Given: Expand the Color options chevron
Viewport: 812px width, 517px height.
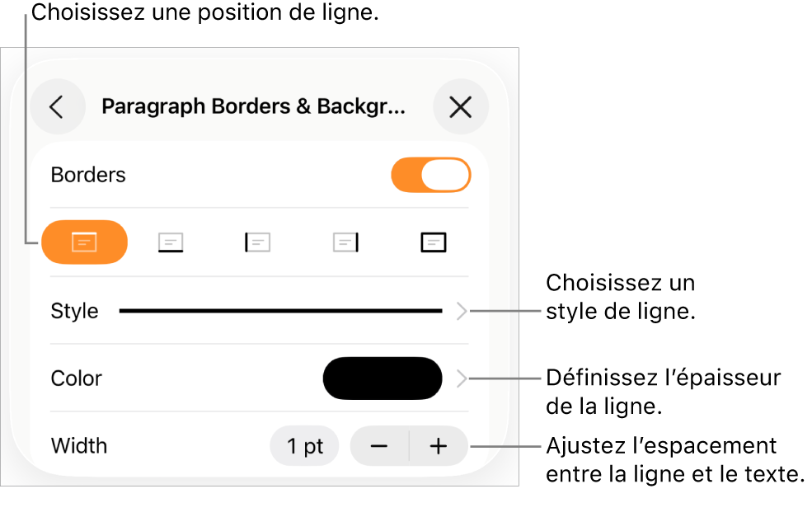Looking at the screenshot, I should point(462,378).
